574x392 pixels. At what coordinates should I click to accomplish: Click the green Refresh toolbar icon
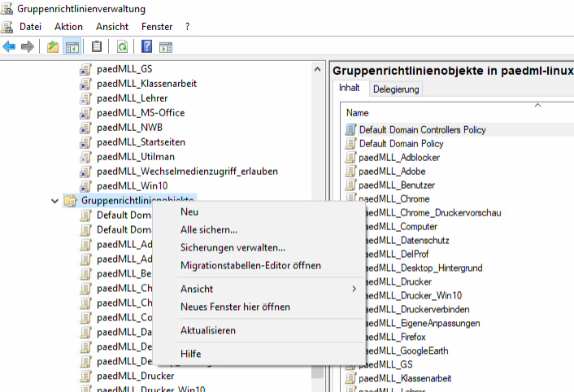[122, 46]
